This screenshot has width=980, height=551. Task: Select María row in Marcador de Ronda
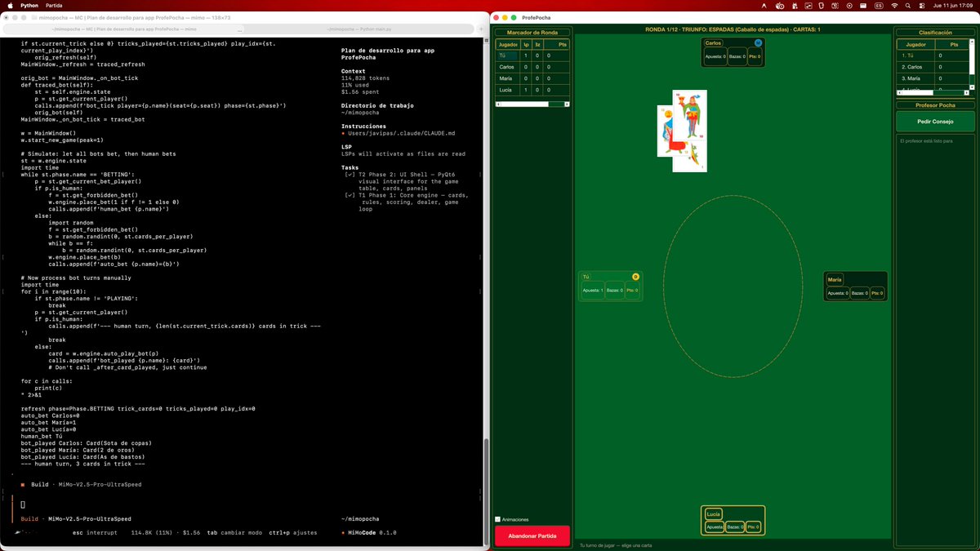click(x=532, y=78)
